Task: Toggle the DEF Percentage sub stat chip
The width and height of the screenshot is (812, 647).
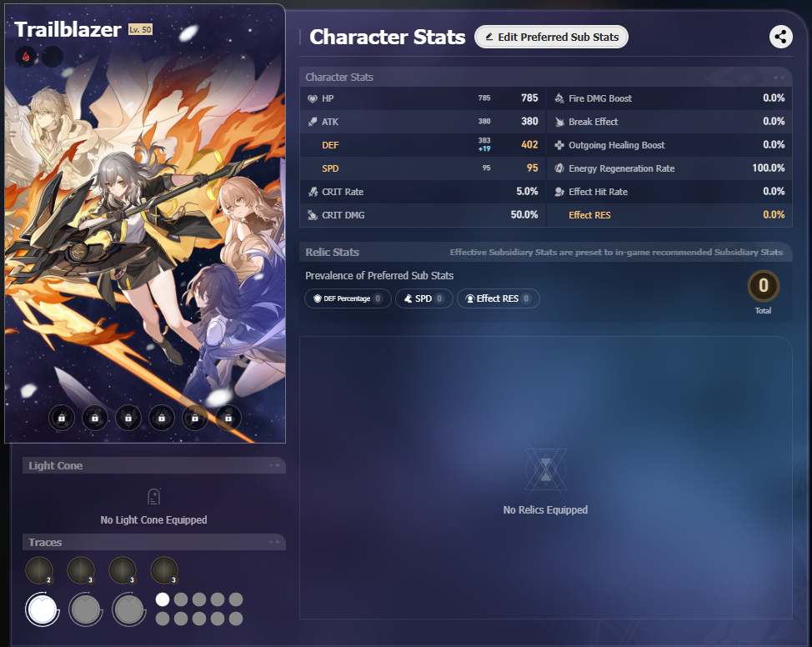Action: pos(348,298)
